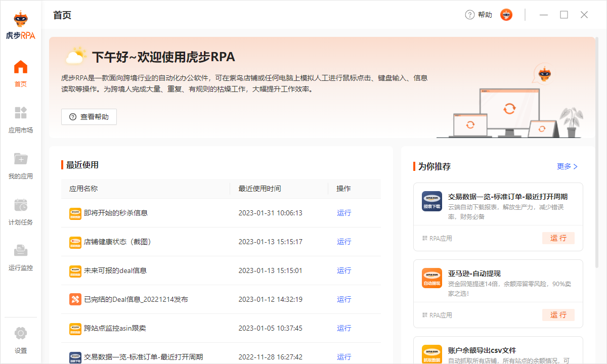Maximize the 虎步RPA window
This screenshot has height=364, width=607.
pos(564,15)
